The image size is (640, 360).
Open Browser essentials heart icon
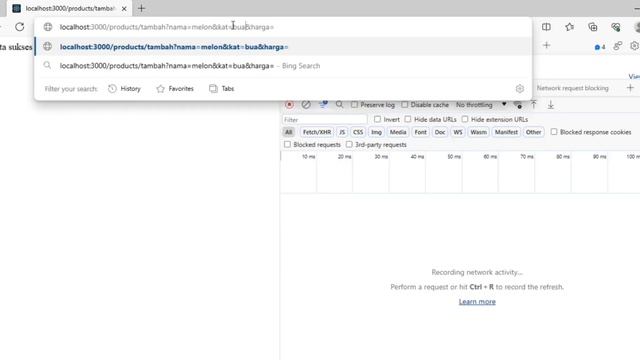(616, 27)
